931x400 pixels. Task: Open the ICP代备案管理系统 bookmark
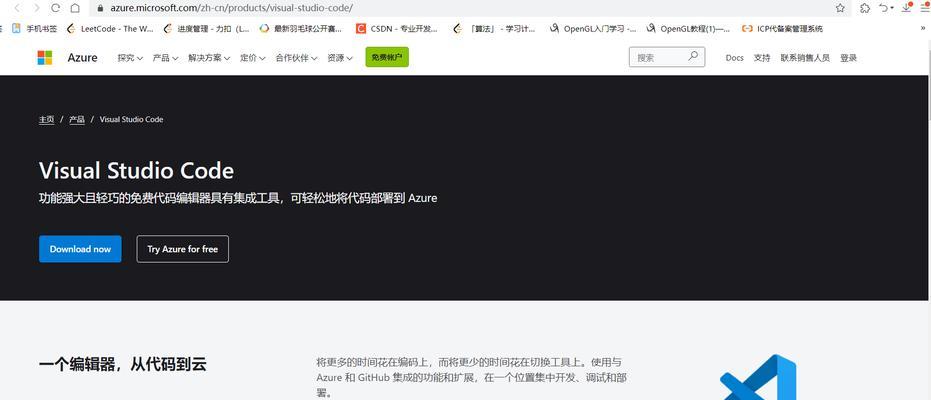783,28
